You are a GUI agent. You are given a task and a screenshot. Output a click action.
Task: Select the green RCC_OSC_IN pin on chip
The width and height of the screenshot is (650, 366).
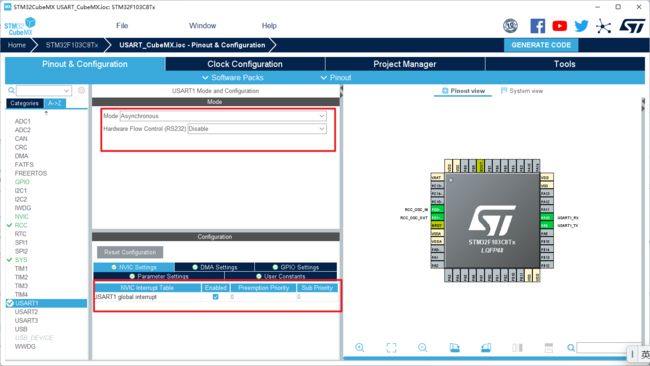click(437, 209)
